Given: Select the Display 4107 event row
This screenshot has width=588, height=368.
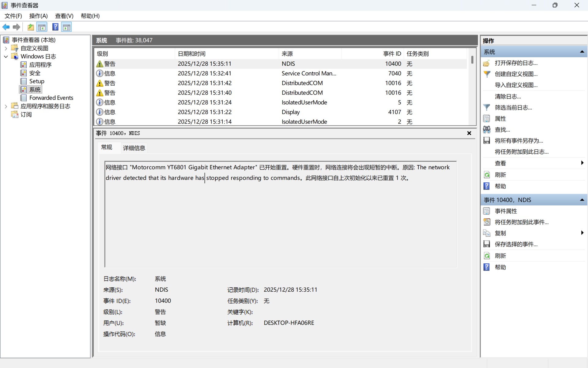Looking at the screenshot, I should 280,112.
